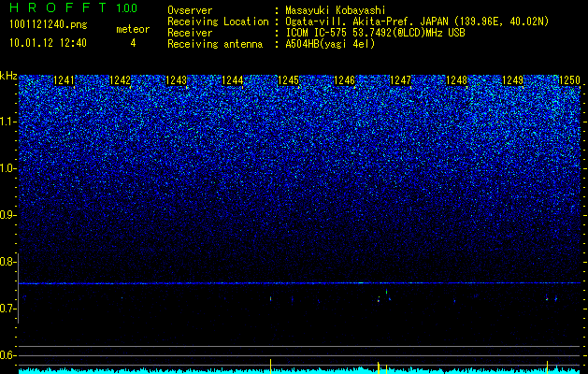The height and width of the screenshot is (374, 588).
Task: Click the gray frequency range bar beside 0.7
Action: point(18,288)
